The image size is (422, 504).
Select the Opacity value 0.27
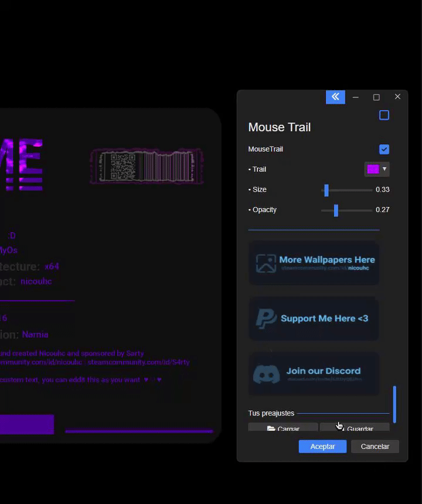(383, 210)
